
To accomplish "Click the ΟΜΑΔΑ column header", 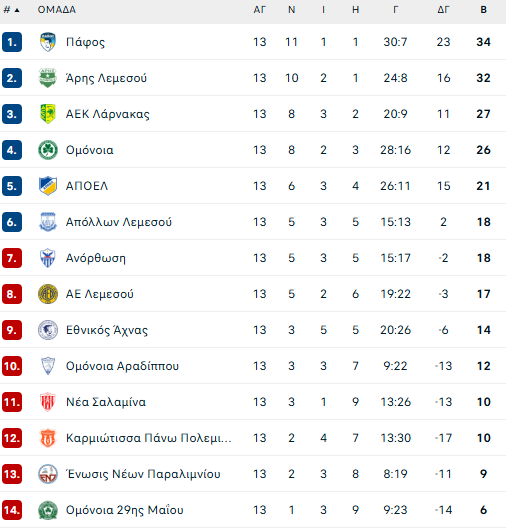I will [57, 10].
